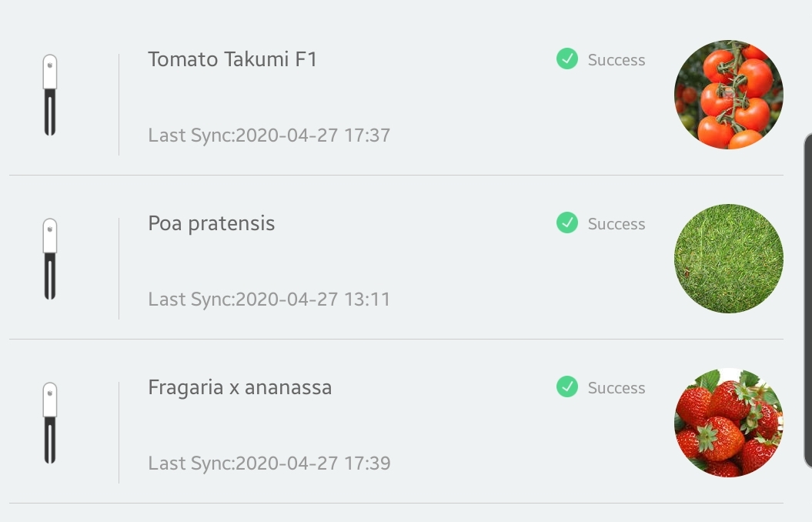
Task: Click the green checkmark in Poa pratensis row
Action: click(567, 223)
